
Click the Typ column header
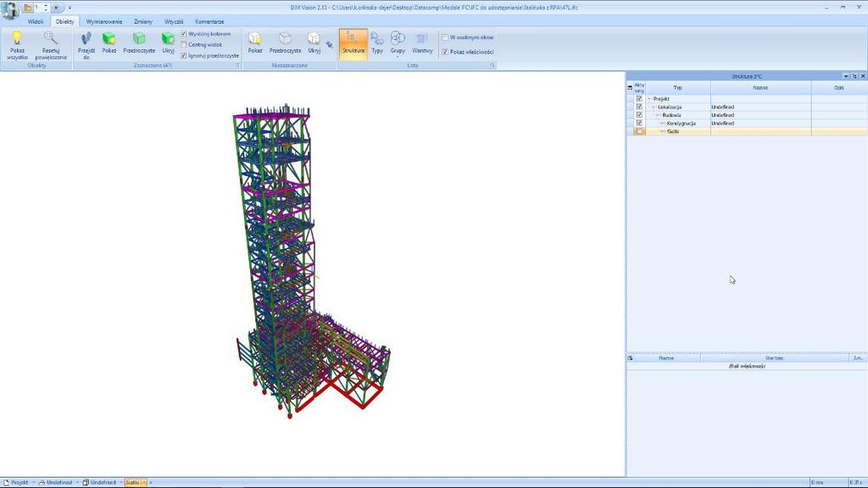tap(677, 87)
